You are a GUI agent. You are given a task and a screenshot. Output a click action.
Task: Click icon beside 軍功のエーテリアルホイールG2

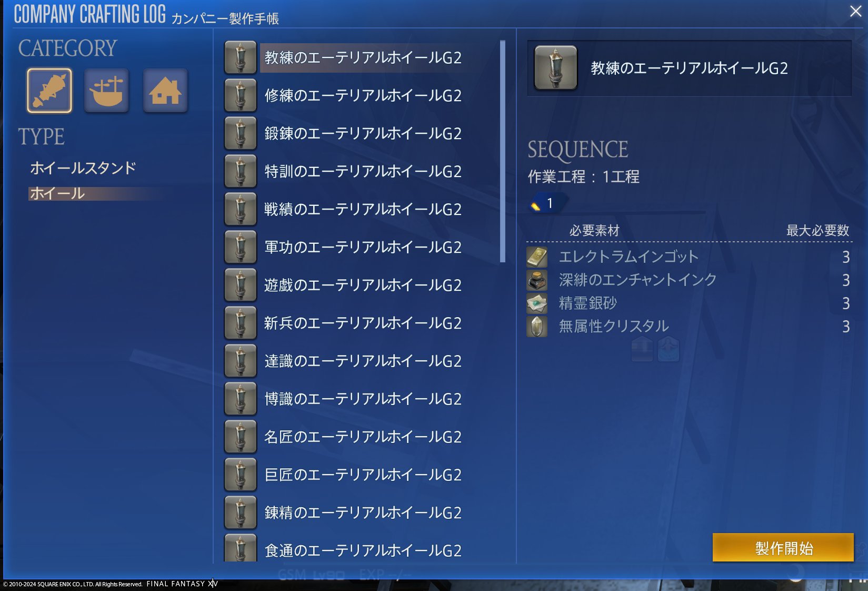pyautogui.click(x=241, y=247)
